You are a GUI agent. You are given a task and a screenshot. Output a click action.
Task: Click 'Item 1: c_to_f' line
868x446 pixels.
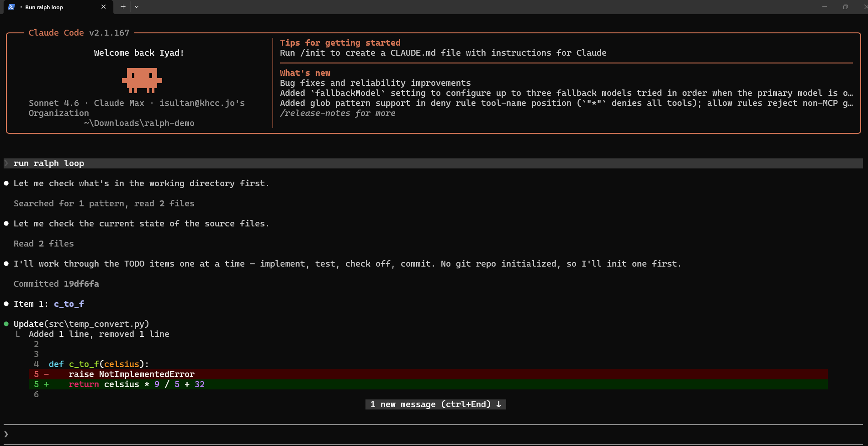click(49, 304)
